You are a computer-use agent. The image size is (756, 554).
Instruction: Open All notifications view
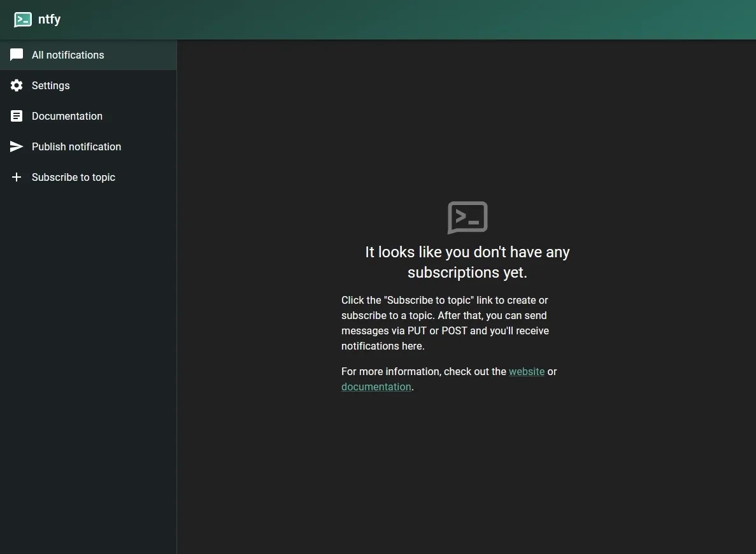pyautogui.click(x=68, y=55)
